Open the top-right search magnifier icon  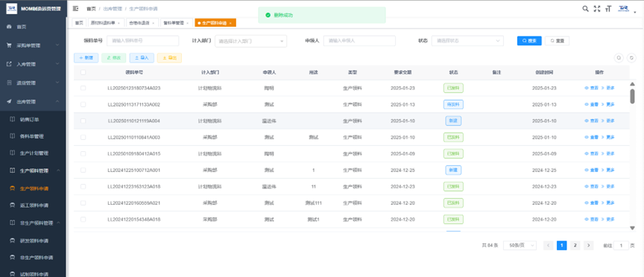click(x=586, y=8)
